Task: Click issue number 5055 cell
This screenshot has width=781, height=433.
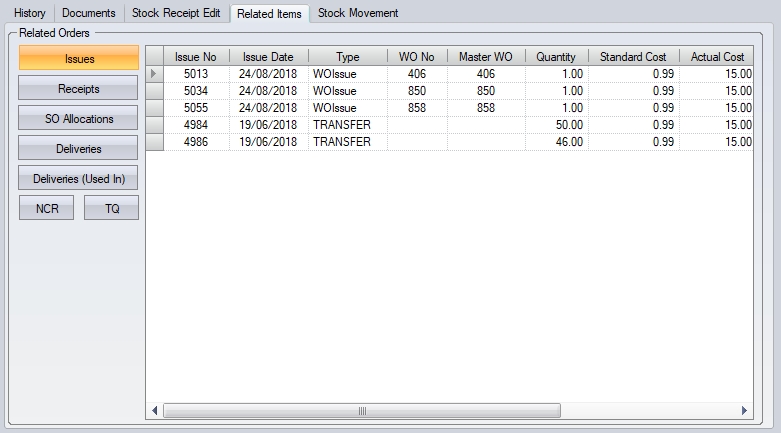Action: [196, 108]
